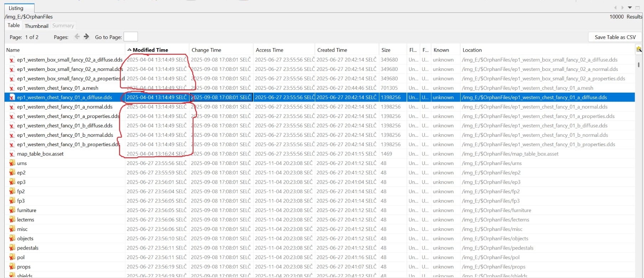The width and height of the screenshot is (644, 278).
Task: Select the ep1_western_chest_fancy_01_b_normal.dds file name
Action: [x=65, y=135]
